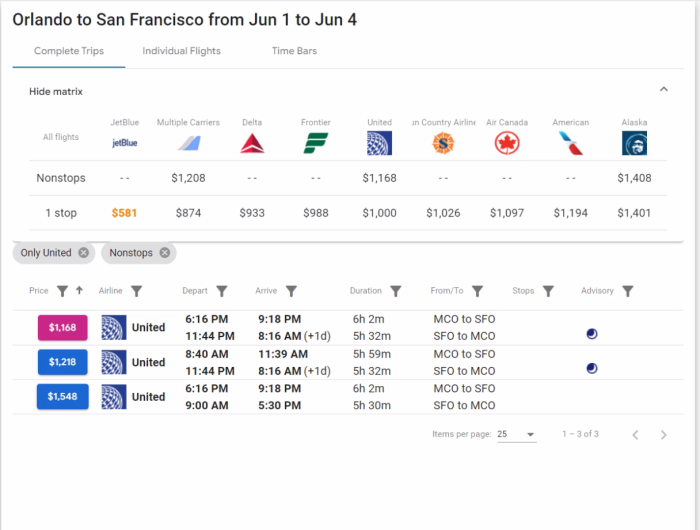This screenshot has width=700, height=530.
Task: Select the Multiple Carriers logo
Action: (x=189, y=143)
